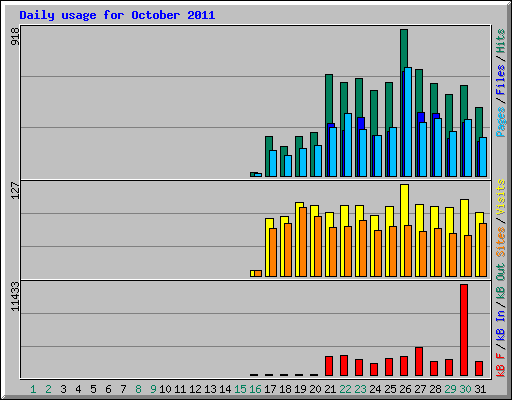Select day label 29 on the x-axis
Image resolution: width=512 pixels, height=400 pixels.
[x=450, y=389]
